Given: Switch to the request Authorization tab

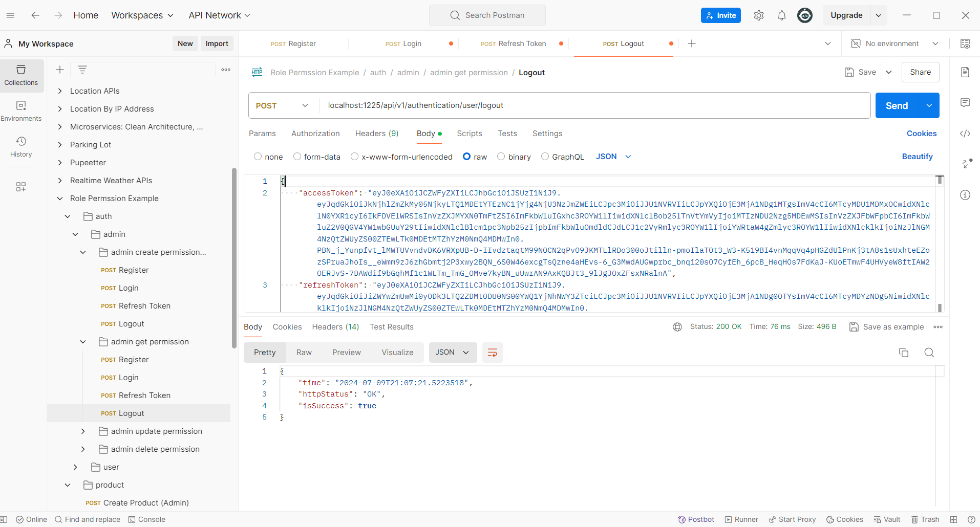Looking at the screenshot, I should pyautogui.click(x=315, y=134).
